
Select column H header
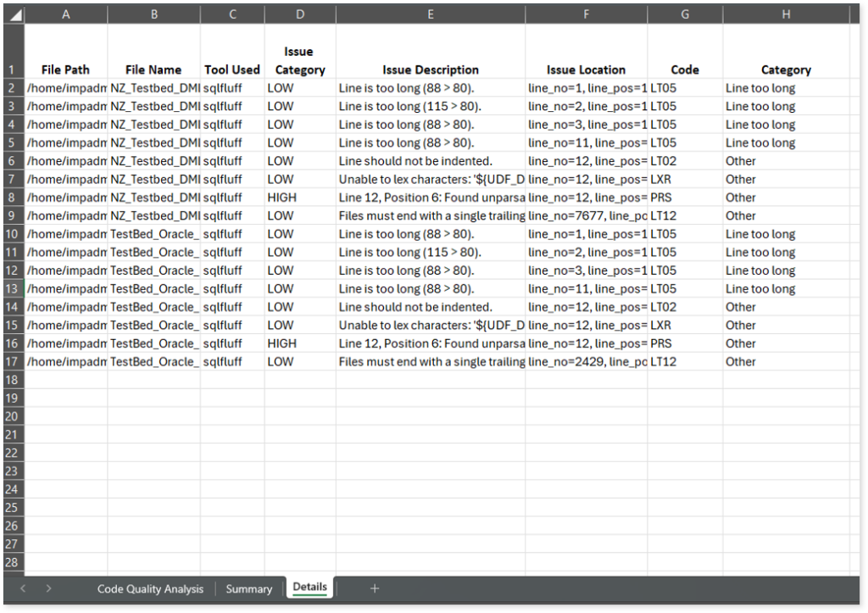point(786,14)
